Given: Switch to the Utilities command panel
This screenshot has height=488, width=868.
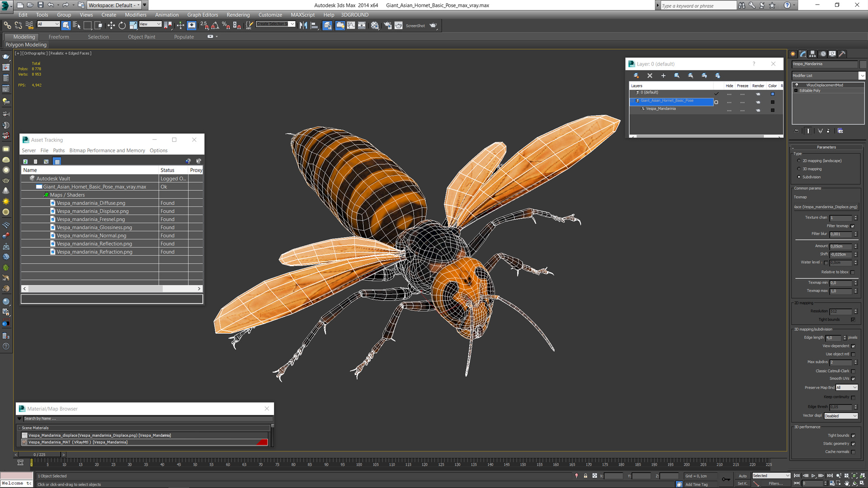Looking at the screenshot, I should 842,54.
